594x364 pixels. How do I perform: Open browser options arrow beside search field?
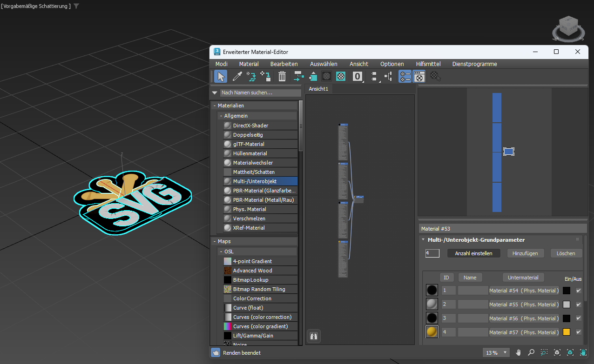click(215, 93)
